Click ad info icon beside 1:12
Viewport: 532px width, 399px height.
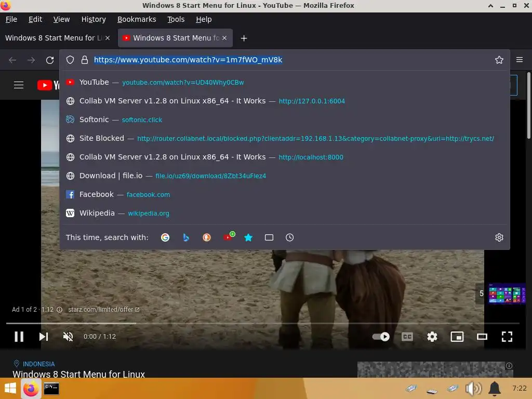pyautogui.click(x=59, y=310)
